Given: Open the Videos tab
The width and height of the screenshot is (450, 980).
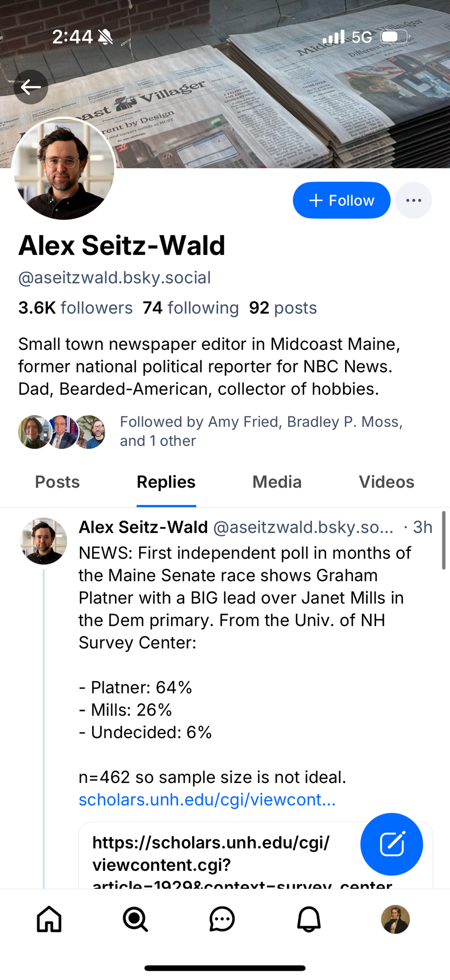Looking at the screenshot, I should tap(386, 482).
